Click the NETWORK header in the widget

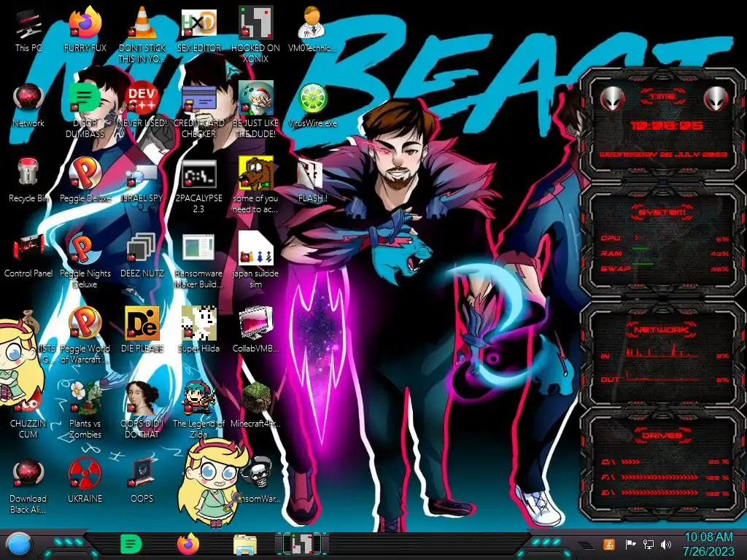[x=661, y=330]
